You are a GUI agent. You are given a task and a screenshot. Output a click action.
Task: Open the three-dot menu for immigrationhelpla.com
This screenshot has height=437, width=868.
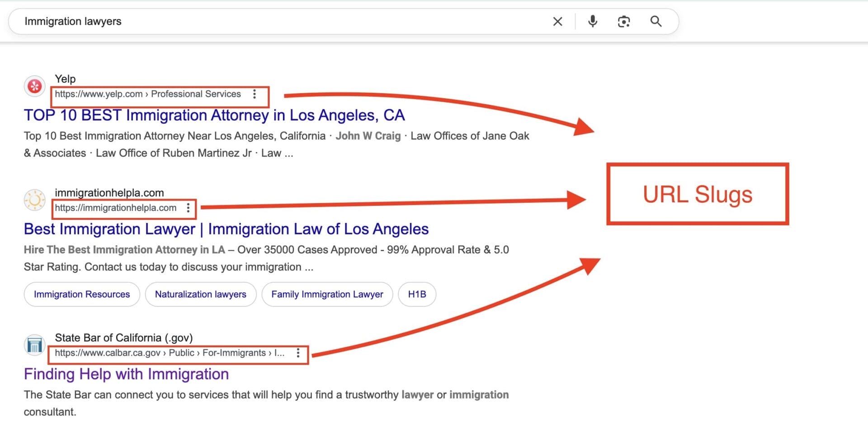[188, 208]
